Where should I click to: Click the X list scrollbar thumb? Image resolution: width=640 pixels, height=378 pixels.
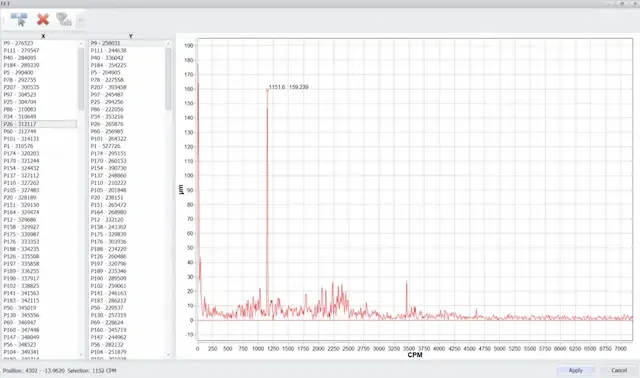pos(81,78)
